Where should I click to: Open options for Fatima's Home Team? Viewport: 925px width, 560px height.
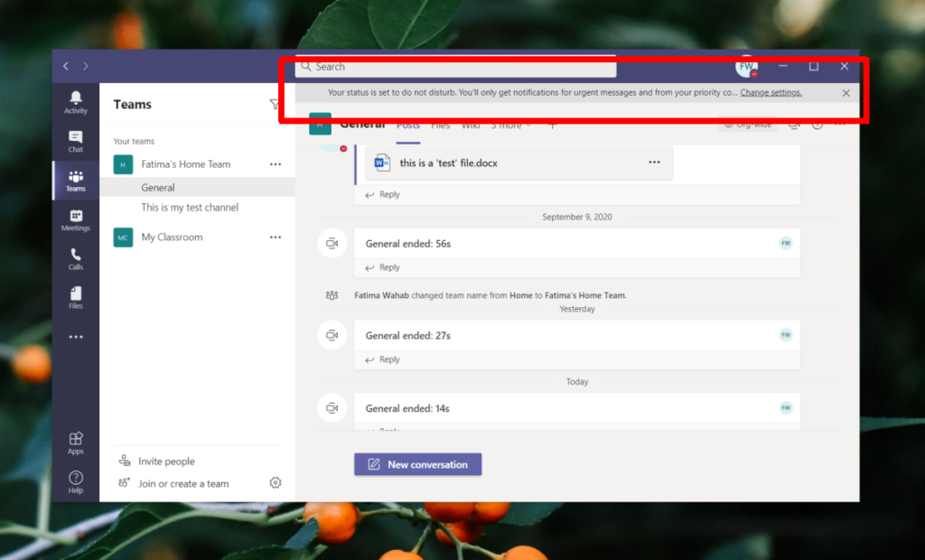click(x=275, y=164)
